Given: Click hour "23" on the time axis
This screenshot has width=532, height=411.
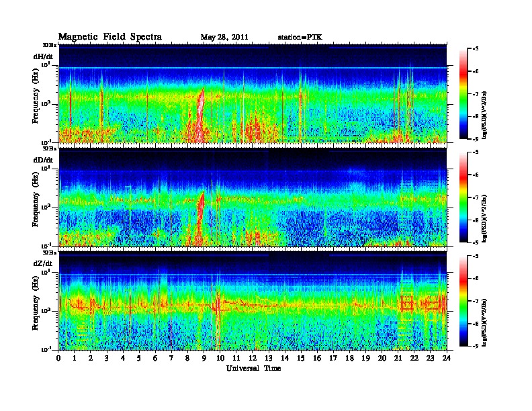Looking at the screenshot, I should pos(431,359).
